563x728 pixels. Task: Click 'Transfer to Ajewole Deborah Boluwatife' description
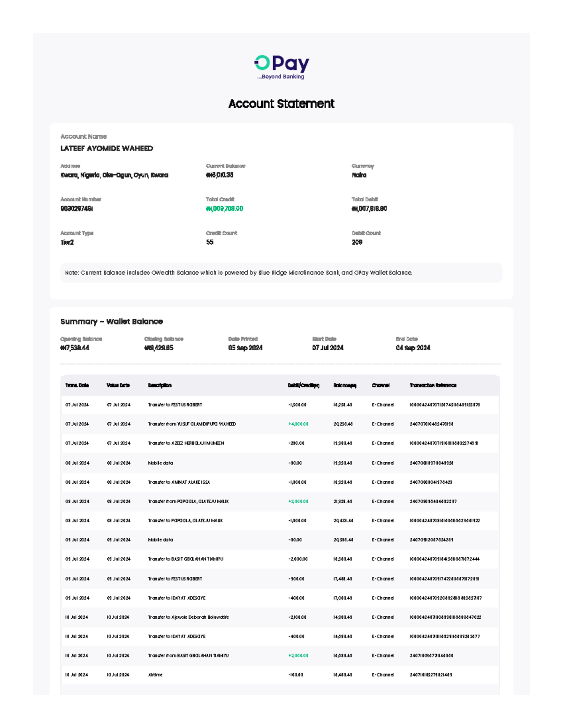coord(188,617)
